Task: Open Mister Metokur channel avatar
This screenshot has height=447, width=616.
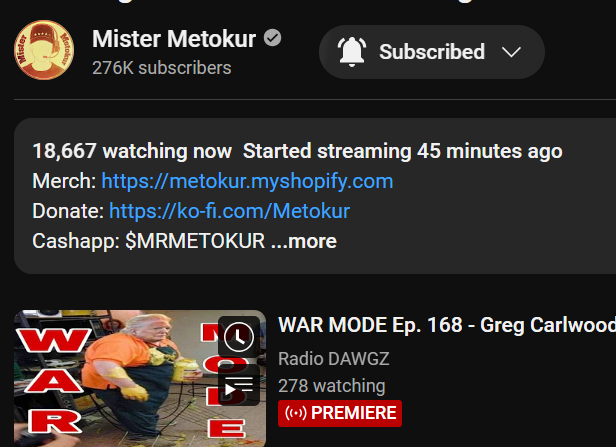Action: tap(44, 50)
